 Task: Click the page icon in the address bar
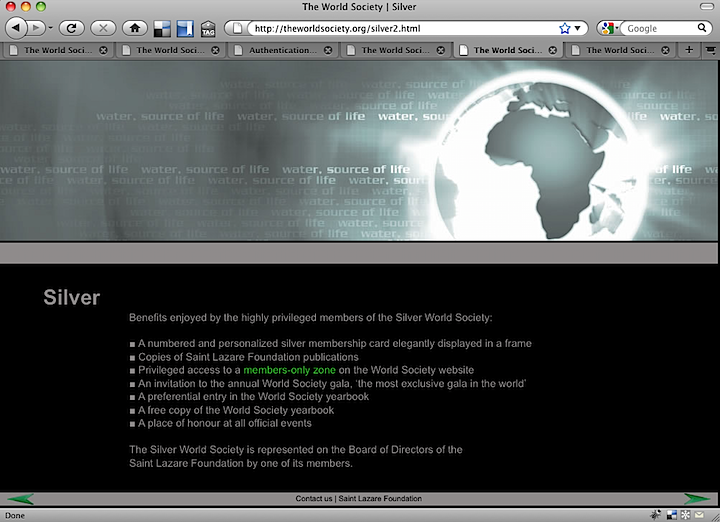pos(237,28)
